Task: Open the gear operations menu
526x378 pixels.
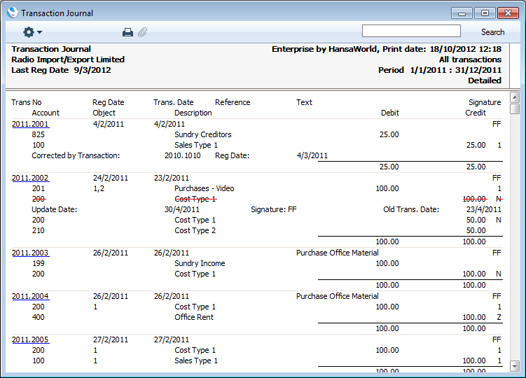Action: 32,32
